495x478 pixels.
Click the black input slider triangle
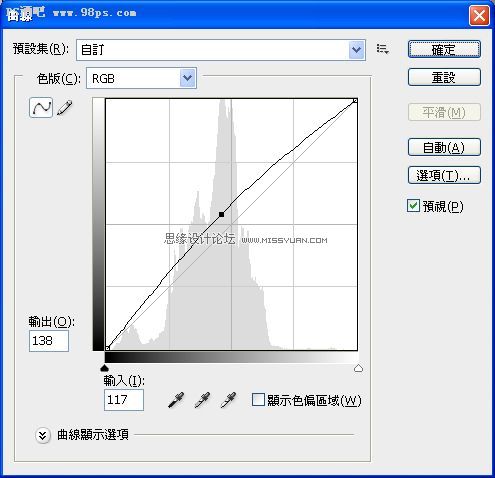coord(105,368)
